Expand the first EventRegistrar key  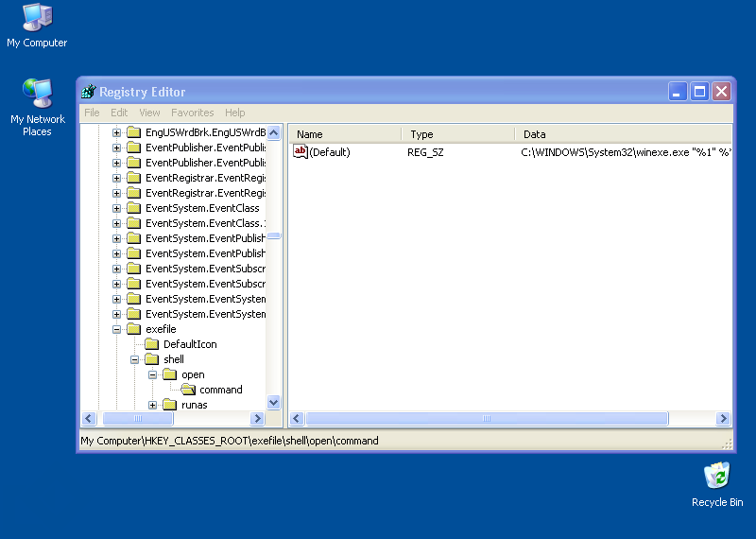pos(116,178)
